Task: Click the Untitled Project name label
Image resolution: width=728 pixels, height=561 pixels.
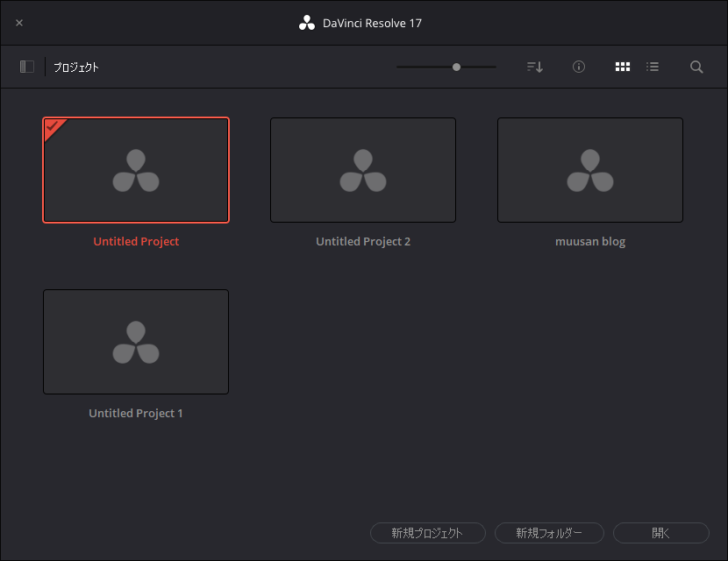Action: tap(136, 241)
